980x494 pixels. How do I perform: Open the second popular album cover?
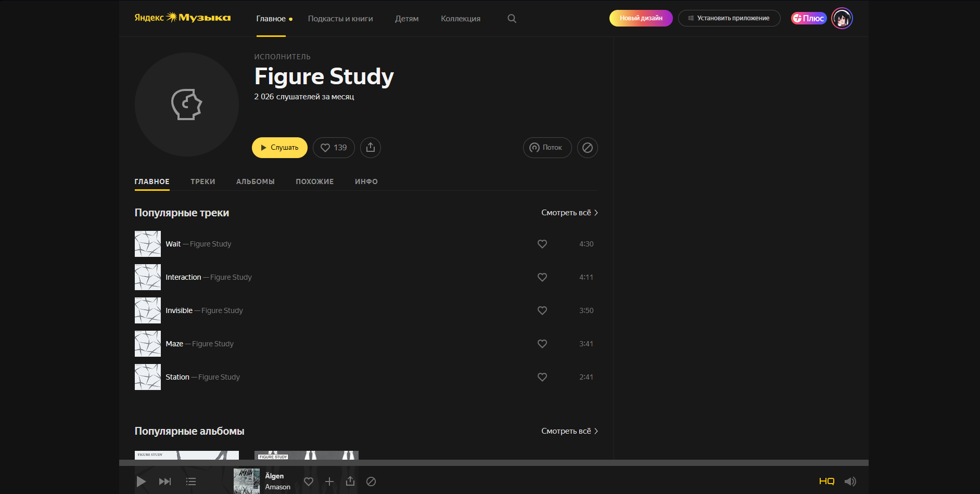pyautogui.click(x=307, y=455)
